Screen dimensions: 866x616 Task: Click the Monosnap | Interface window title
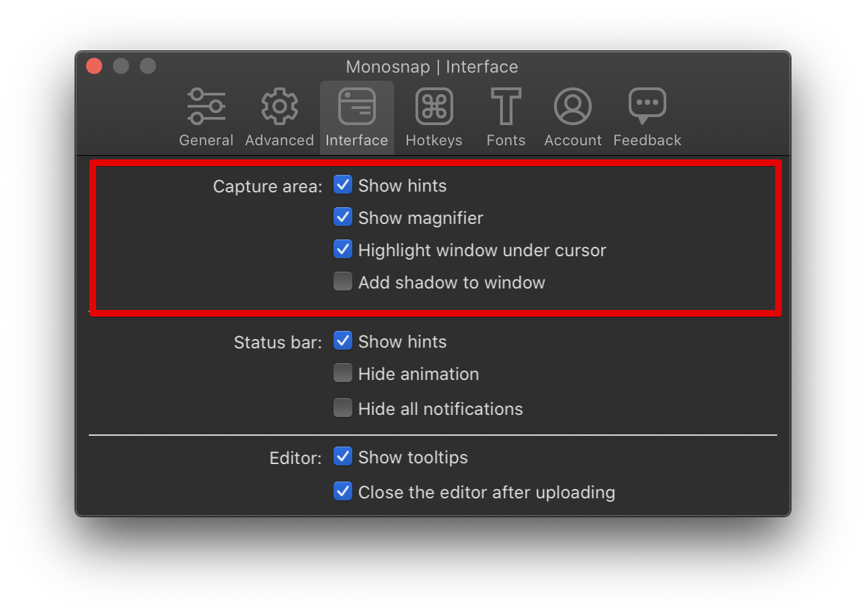[432, 67]
